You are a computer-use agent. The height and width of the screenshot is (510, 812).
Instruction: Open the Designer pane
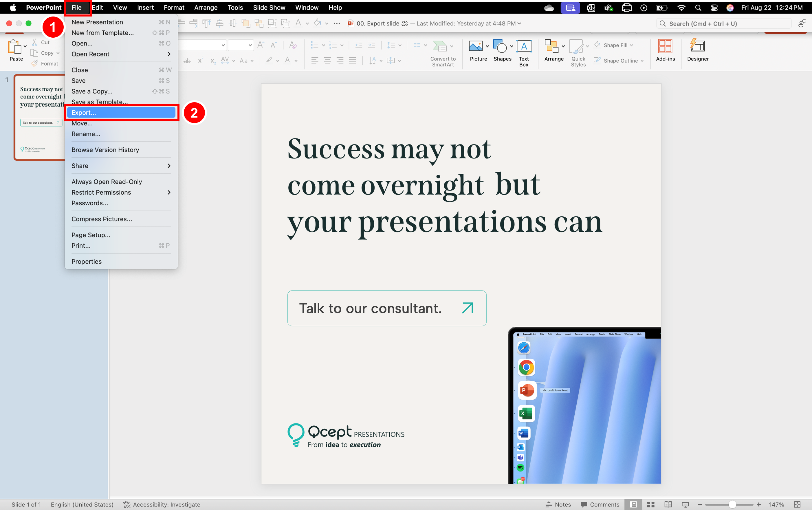697,47
